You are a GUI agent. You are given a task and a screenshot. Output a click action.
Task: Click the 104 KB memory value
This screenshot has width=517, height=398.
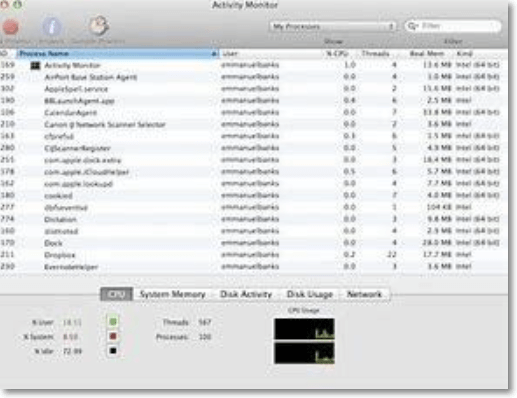439,207
